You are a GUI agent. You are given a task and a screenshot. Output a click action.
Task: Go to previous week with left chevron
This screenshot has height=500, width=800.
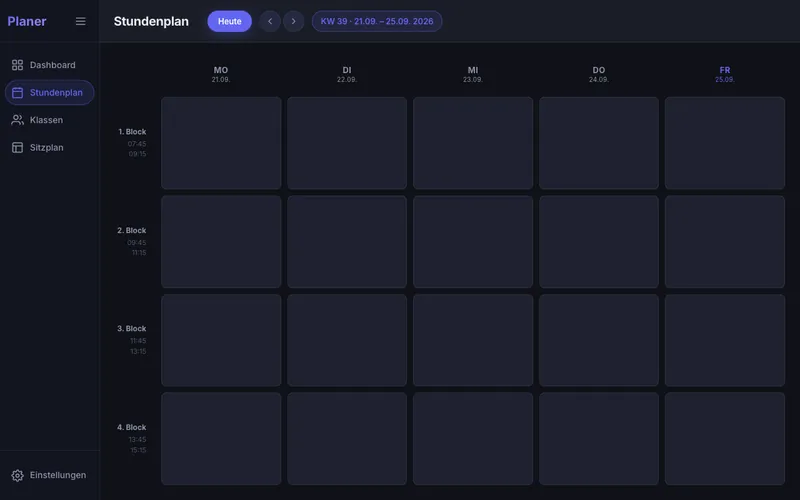click(x=270, y=21)
